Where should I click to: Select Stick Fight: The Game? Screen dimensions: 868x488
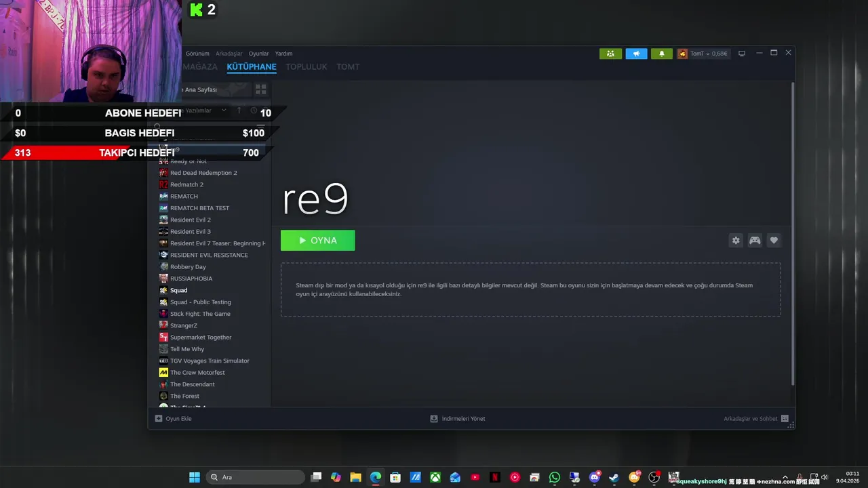(x=200, y=314)
